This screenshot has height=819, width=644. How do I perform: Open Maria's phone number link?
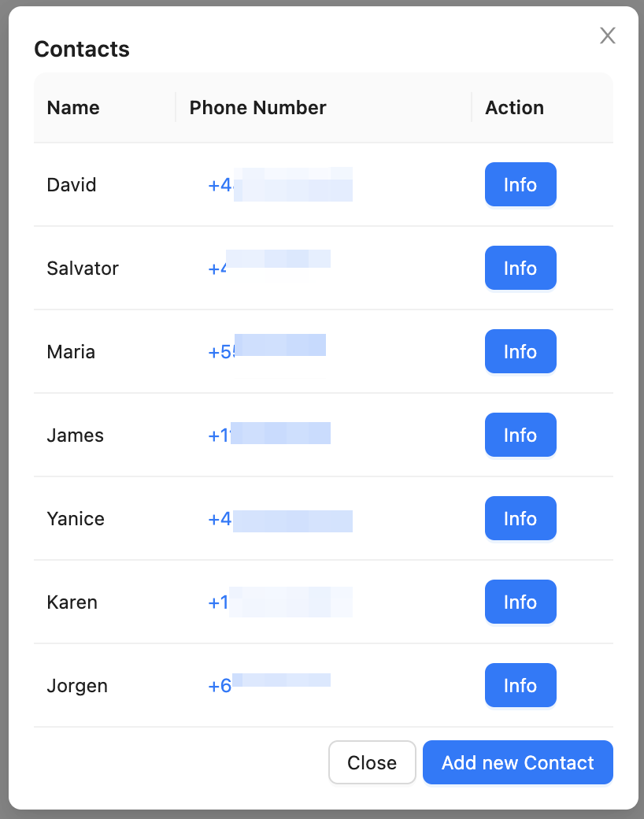coord(267,352)
